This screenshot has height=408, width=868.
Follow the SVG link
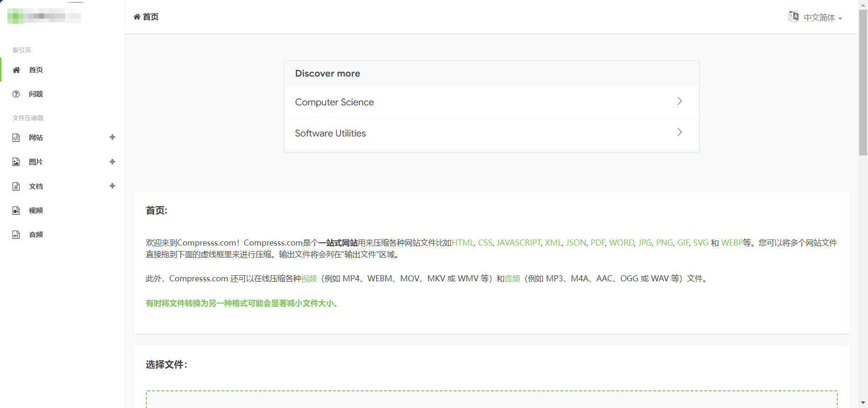(701, 243)
